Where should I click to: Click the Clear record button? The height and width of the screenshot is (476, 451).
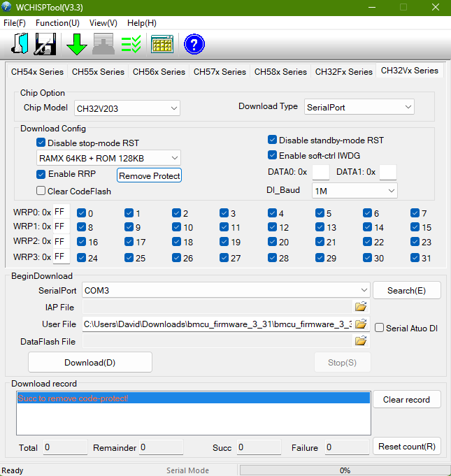coord(406,399)
